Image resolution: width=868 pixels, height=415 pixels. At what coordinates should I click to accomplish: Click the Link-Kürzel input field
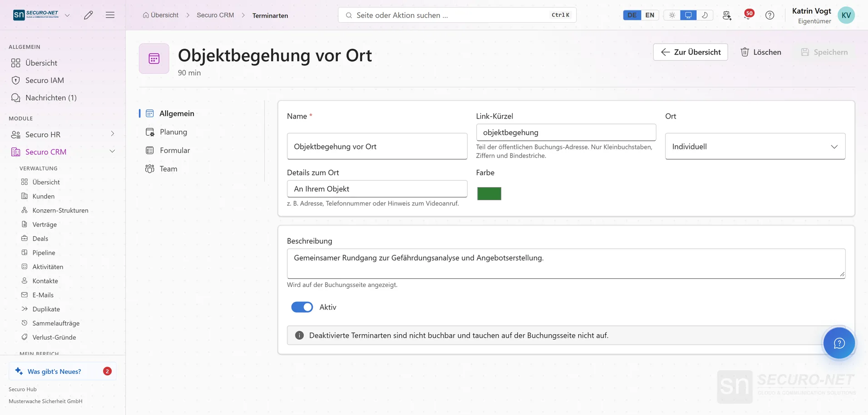[566, 132]
